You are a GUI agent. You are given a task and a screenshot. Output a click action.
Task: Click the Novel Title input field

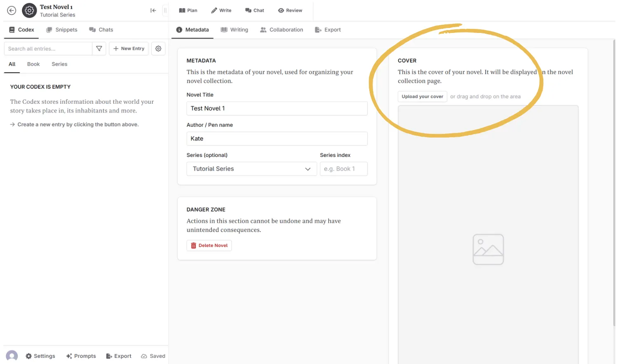277,108
